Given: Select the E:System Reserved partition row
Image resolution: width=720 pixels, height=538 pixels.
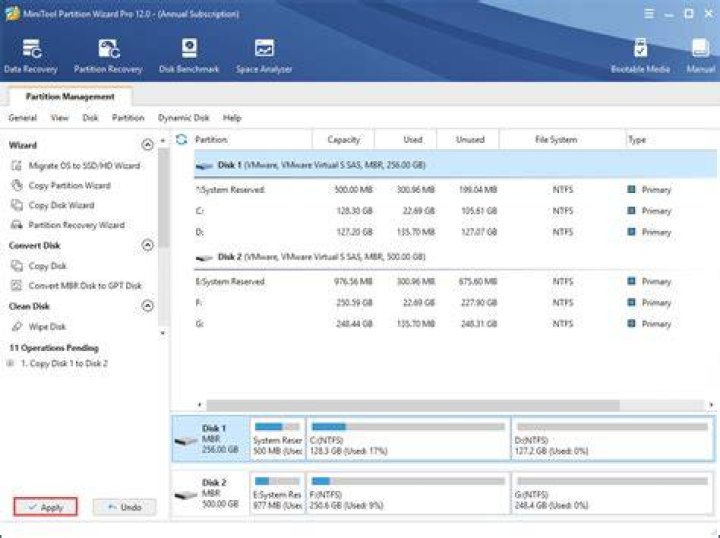Looking at the screenshot, I should tap(455, 281).
